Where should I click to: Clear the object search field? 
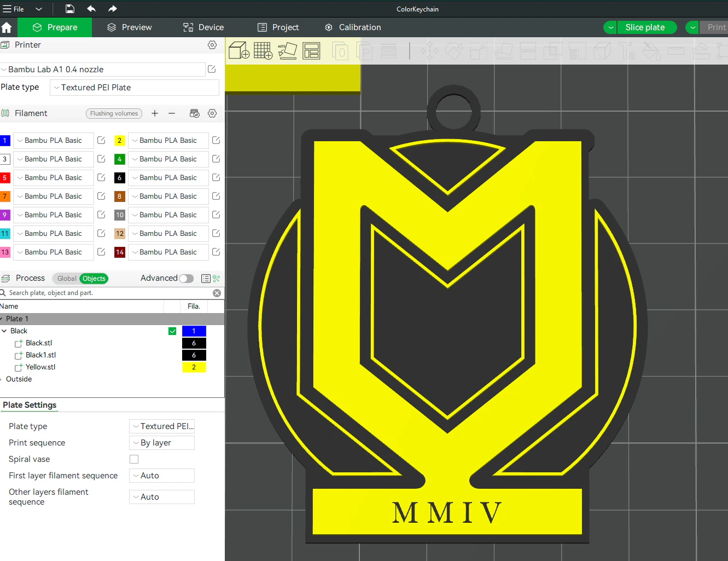(x=217, y=293)
